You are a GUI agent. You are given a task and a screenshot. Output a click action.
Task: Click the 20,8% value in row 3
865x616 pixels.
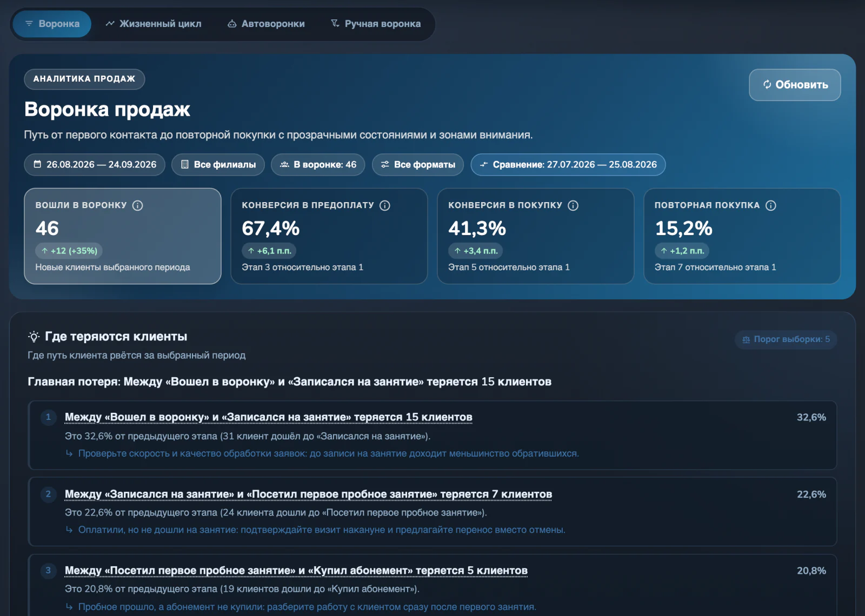click(811, 571)
